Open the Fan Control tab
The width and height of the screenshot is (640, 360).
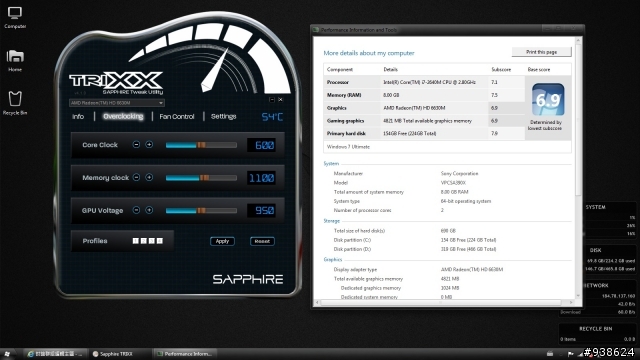[177, 116]
